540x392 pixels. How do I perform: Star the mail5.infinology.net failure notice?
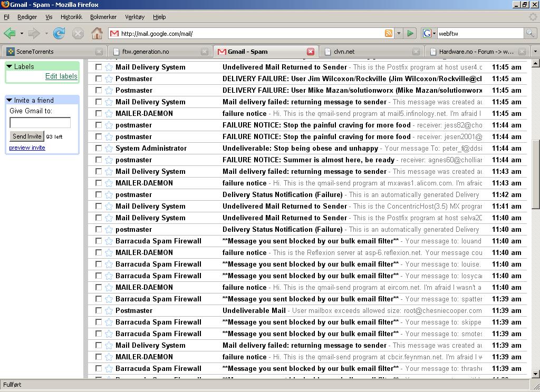point(109,114)
